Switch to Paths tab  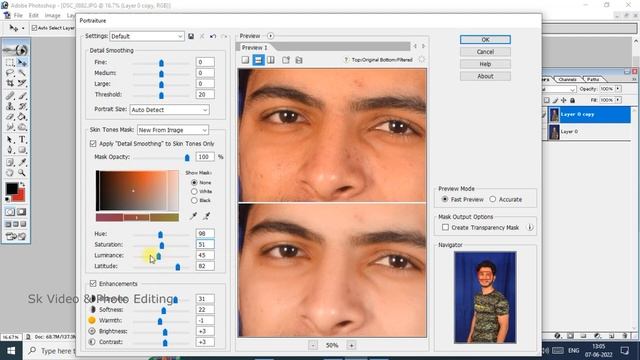click(593, 79)
